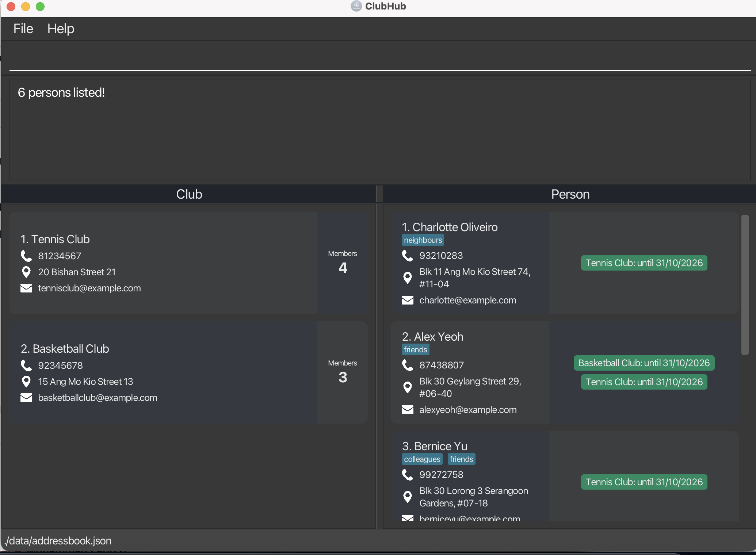Click the colleagues tag on Bernice Yu

pyautogui.click(x=422, y=459)
